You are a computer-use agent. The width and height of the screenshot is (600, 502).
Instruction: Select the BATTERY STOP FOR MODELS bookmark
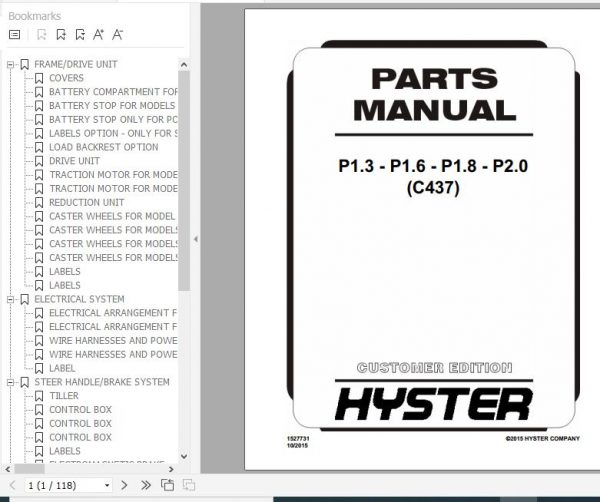pyautogui.click(x=112, y=106)
